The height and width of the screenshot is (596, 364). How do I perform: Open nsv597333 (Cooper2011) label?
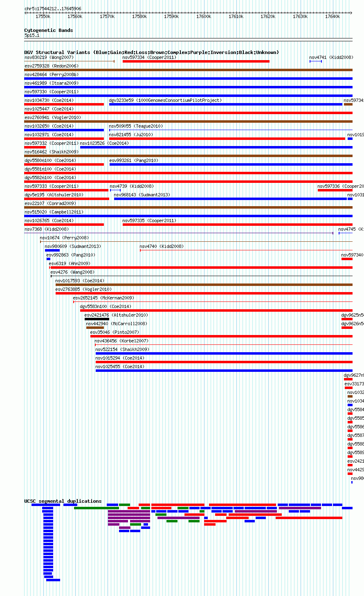click(52, 186)
